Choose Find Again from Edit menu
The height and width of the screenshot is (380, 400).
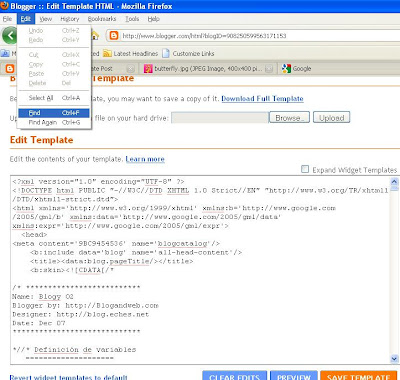[54, 122]
